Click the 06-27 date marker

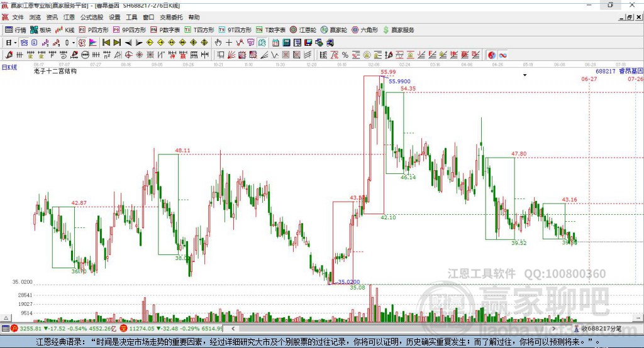tap(589, 79)
